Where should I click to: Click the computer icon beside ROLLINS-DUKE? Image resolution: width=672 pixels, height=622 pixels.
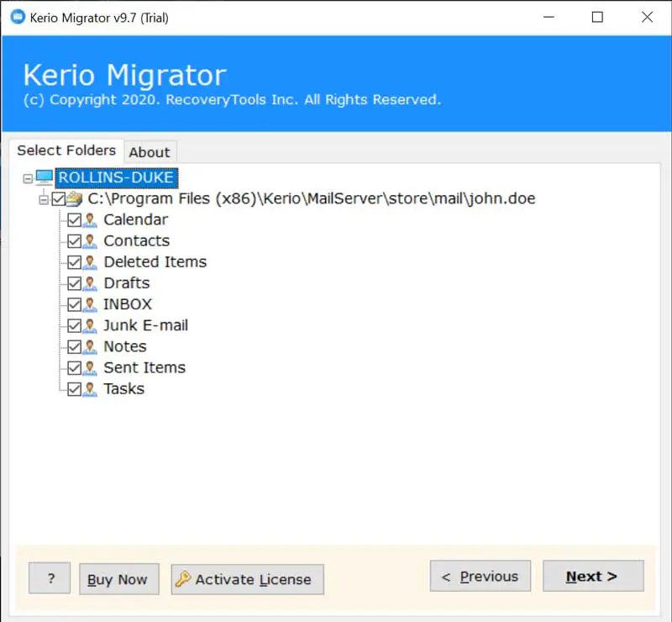point(44,177)
